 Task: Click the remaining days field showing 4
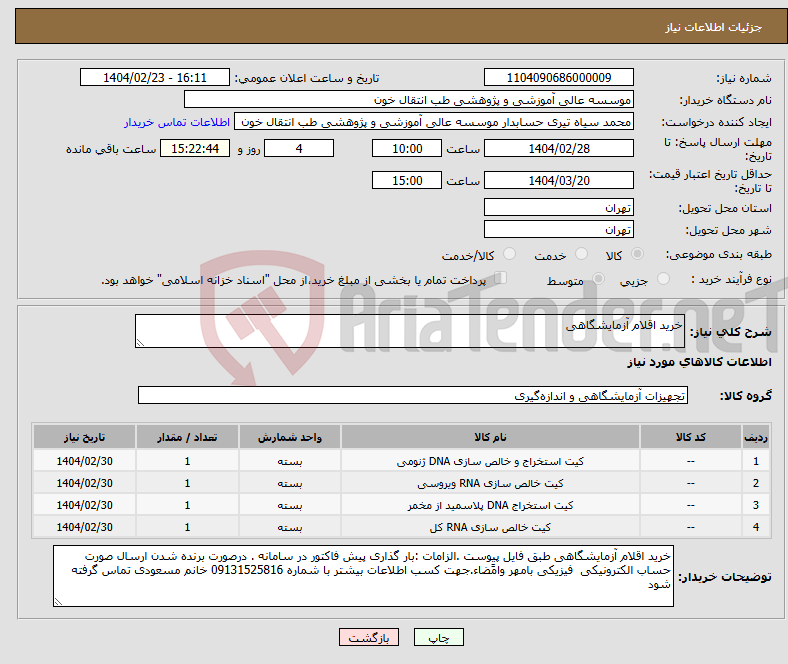click(x=299, y=148)
